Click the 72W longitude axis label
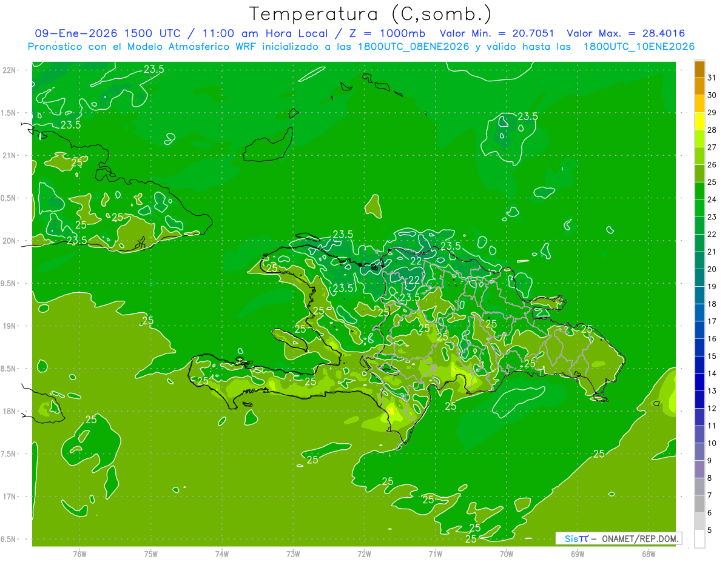 [365, 554]
